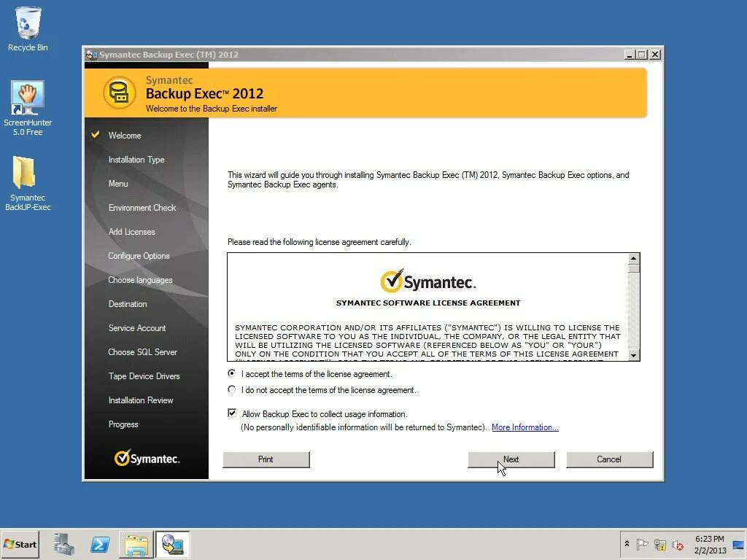Click the SYMANTEC SOFTWARE LICENSE AGREEMENT heading
Viewport: 747px width, 560px height.
(x=428, y=303)
